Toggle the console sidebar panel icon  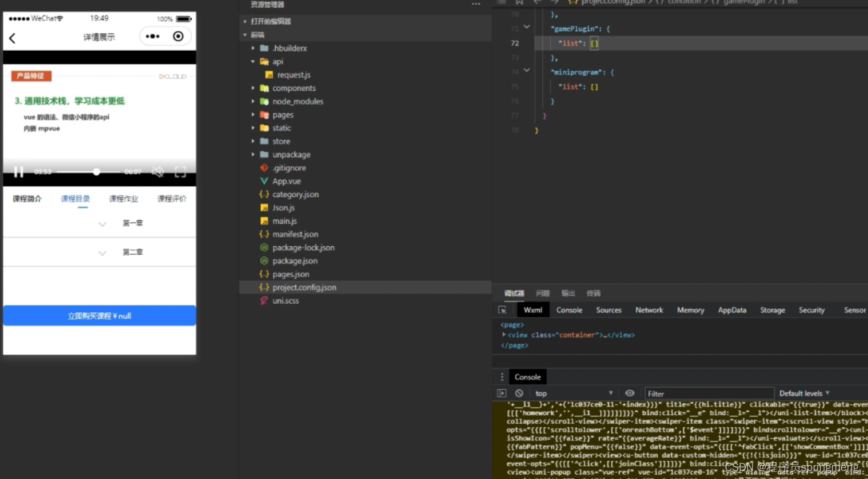tap(501, 393)
